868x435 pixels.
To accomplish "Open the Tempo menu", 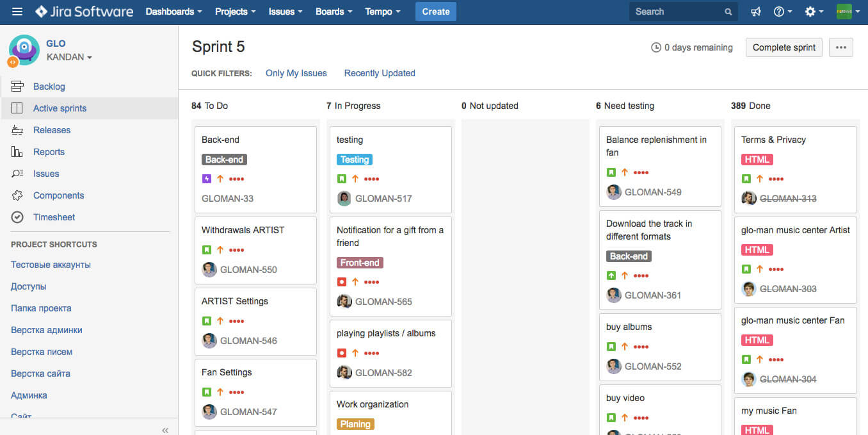I will [x=382, y=11].
